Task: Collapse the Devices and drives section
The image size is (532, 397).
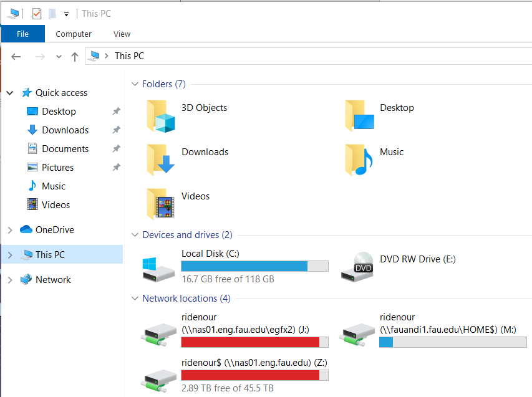Action: click(x=135, y=235)
